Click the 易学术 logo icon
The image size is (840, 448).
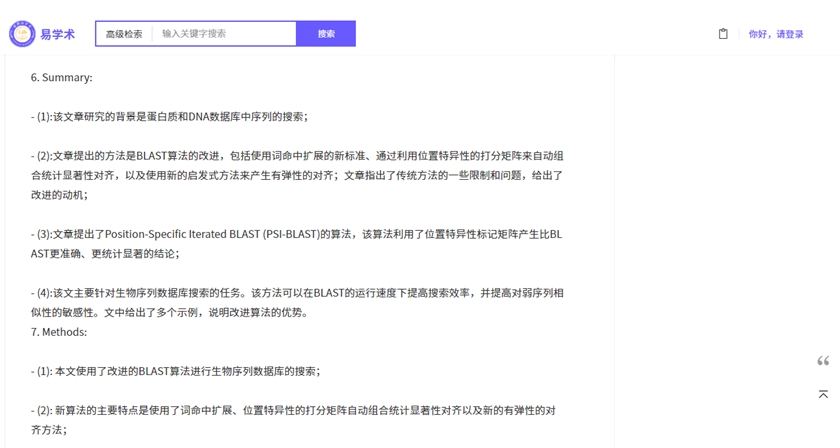(x=22, y=34)
